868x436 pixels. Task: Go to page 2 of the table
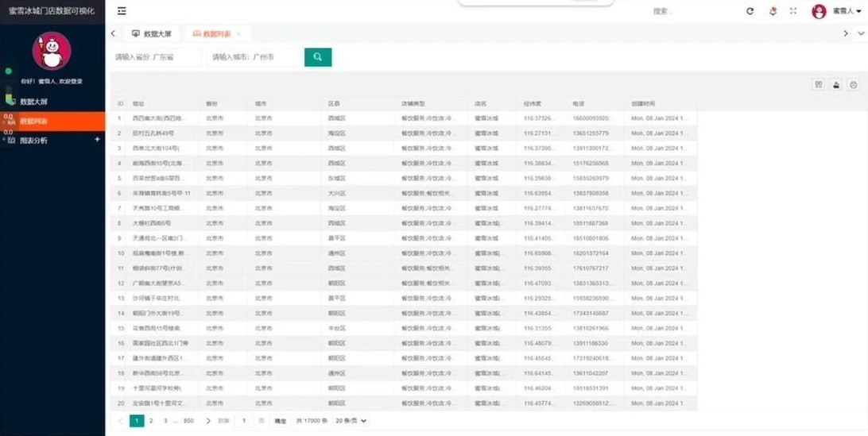(151, 421)
